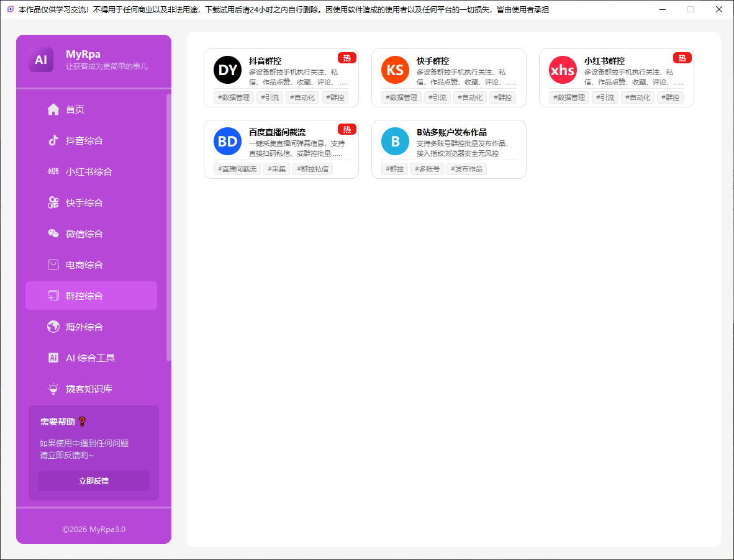Image resolution: width=734 pixels, height=560 pixels.
Task: Open AI 综合工具 in the sidebar
Action: pos(91,358)
